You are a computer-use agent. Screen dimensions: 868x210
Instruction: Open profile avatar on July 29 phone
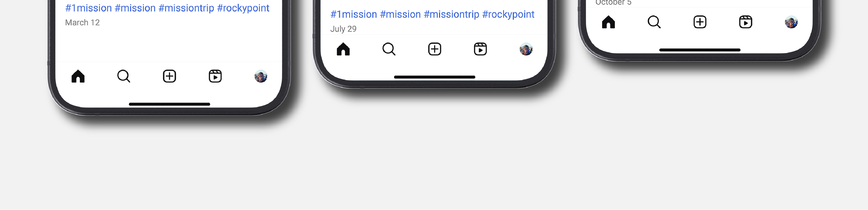tap(526, 49)
